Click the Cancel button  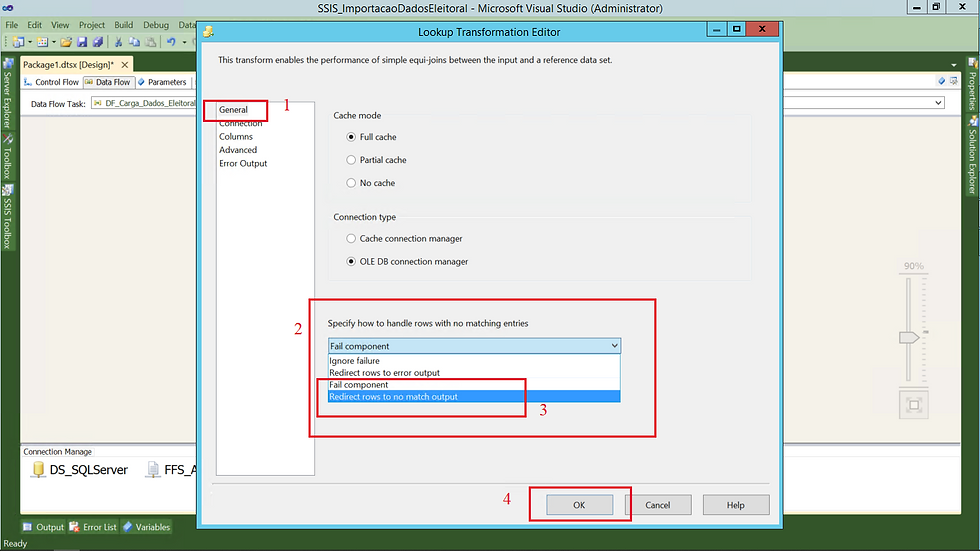tap(658, 505)
